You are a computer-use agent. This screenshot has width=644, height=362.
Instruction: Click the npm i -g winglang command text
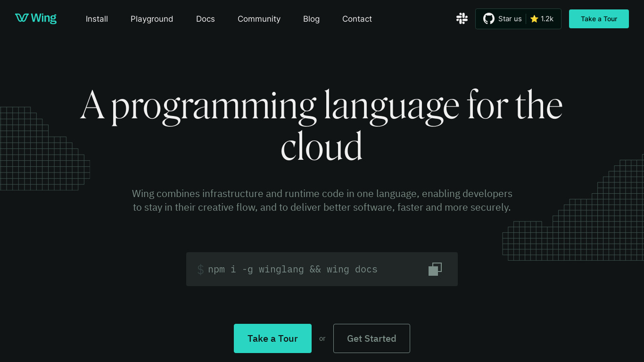293,269
